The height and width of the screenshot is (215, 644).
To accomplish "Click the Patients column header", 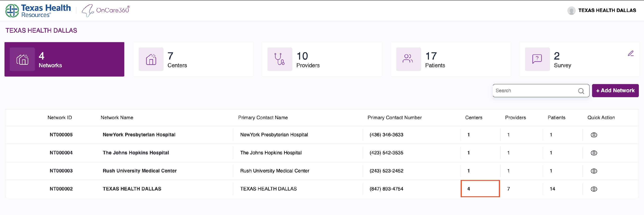I will tap(556, 118).
